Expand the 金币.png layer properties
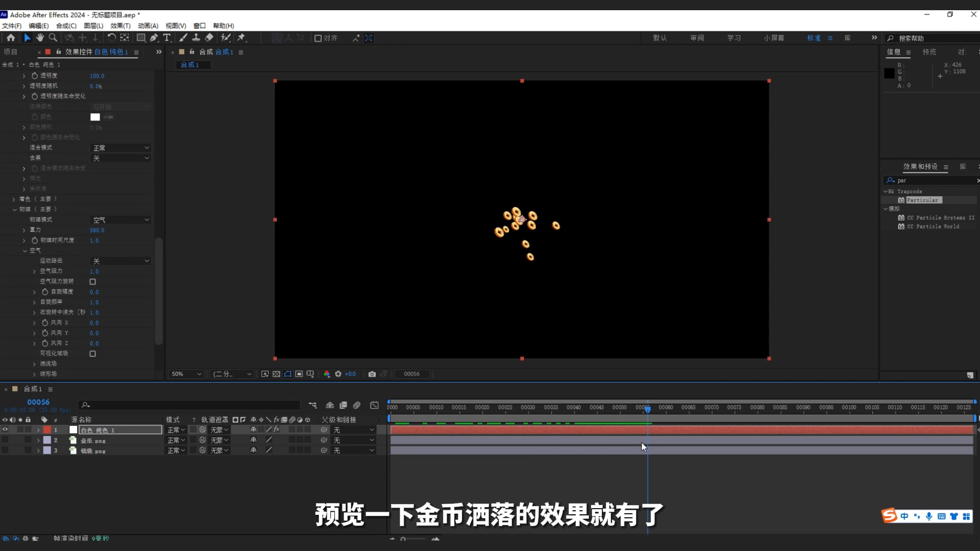The width and height of the screenshot is (980, 551). tap(38, 440)
